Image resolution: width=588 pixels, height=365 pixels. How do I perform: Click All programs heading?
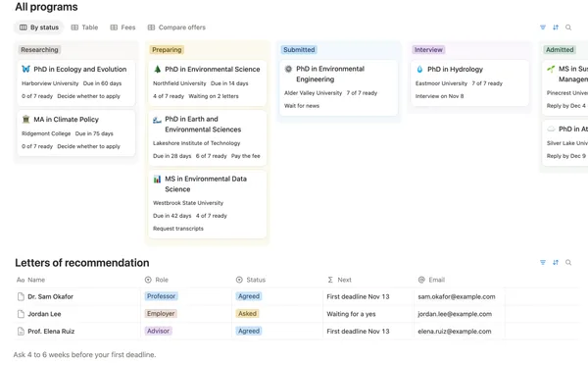[46, 7]
